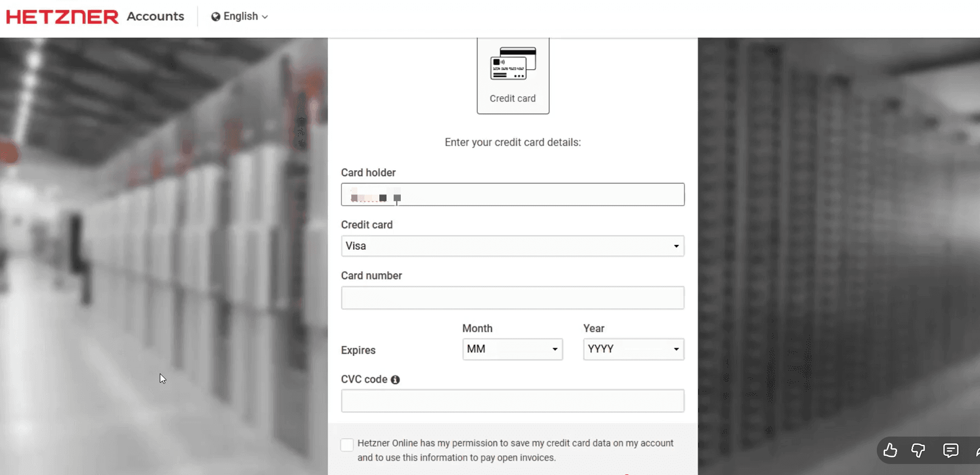
Task: Click the Hetzner logo
Action: pos(62,17)
